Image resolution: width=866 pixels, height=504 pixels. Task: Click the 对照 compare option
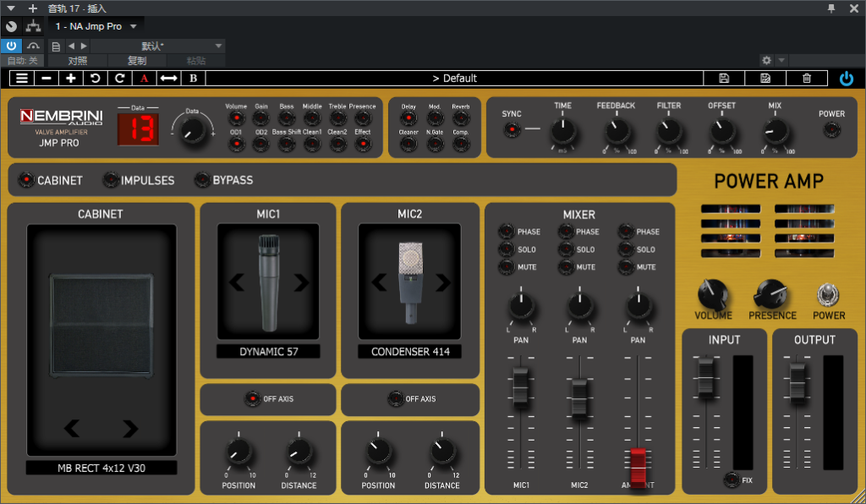pos(77,61)
